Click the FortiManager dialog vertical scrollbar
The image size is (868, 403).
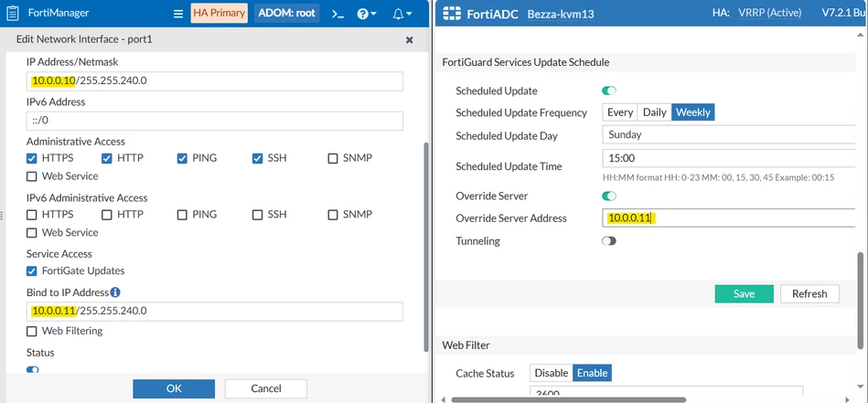coord(425,247)
